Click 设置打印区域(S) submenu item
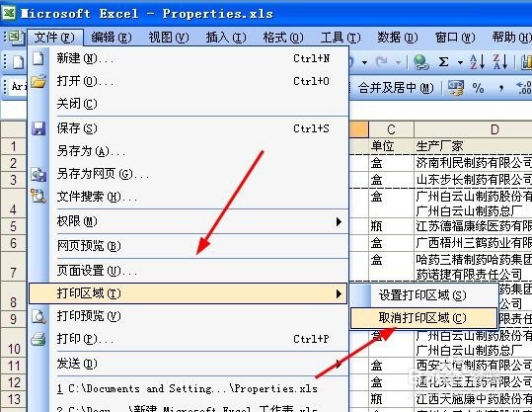532x412 pixels. [423, 295]
